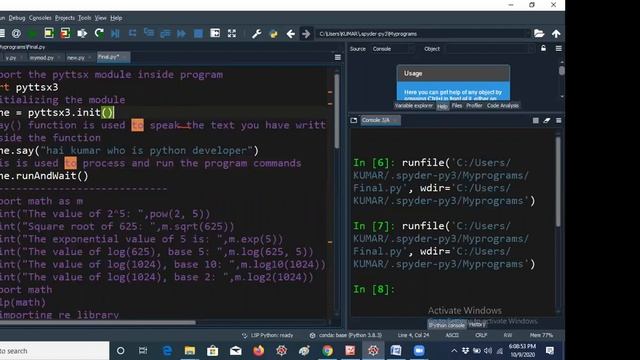Screen dimensions: 640x360
Task: Run selection or current line icon
Action: [x=82, y=33]
